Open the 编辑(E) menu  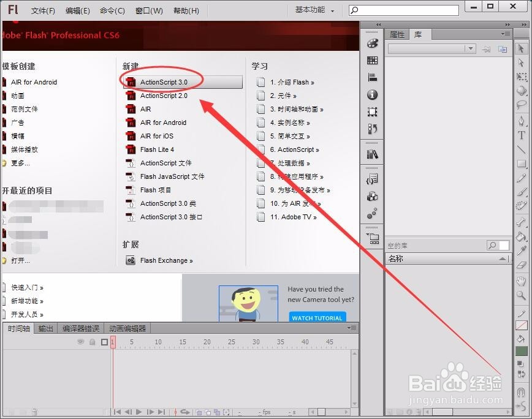coord(78,11)
